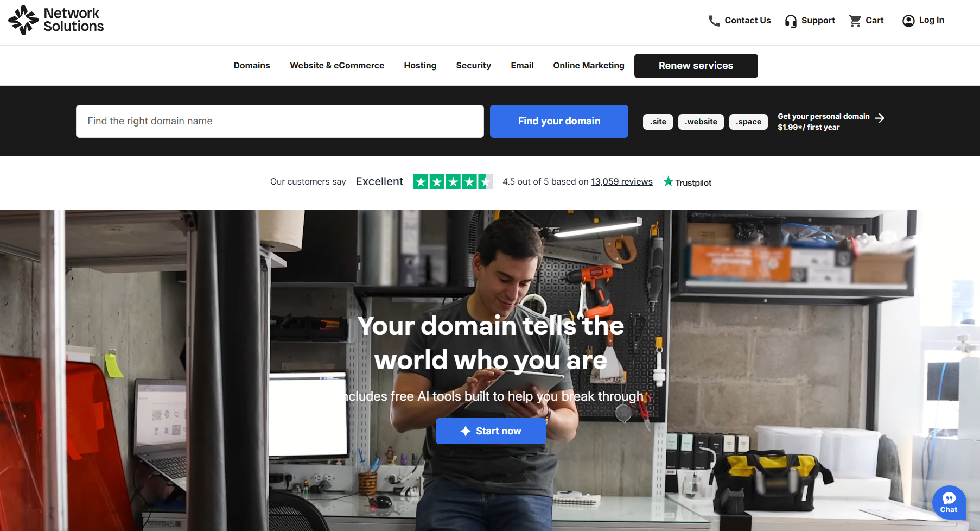Select the .website extension chip
The image size is (980, 531).
point(701,122)
